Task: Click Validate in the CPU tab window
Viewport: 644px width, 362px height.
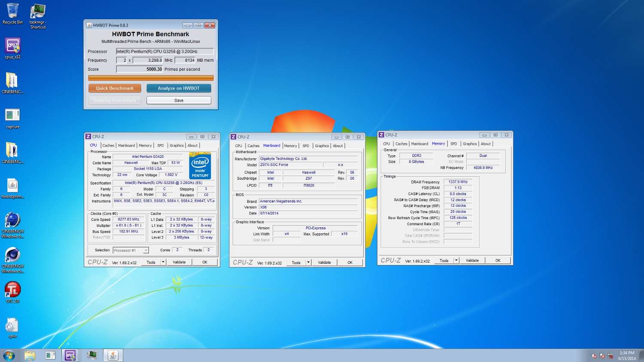Action: tap(179, 262)
